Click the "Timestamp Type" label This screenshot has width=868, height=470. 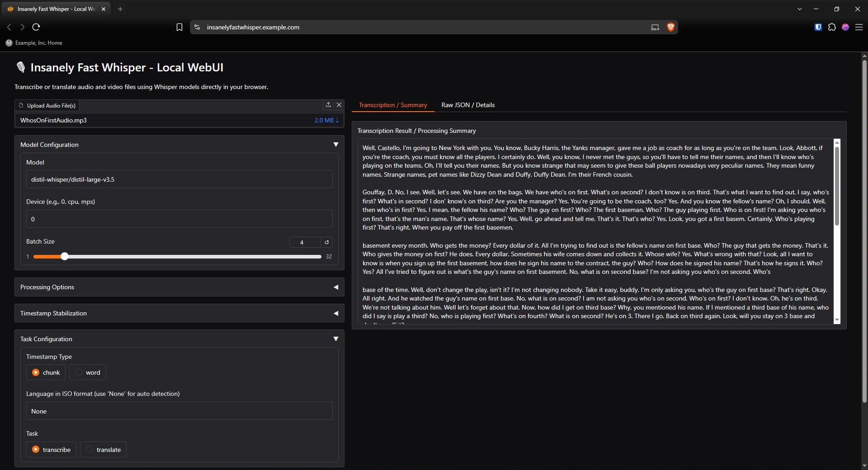pyautogui.click(x=49, y=357)
